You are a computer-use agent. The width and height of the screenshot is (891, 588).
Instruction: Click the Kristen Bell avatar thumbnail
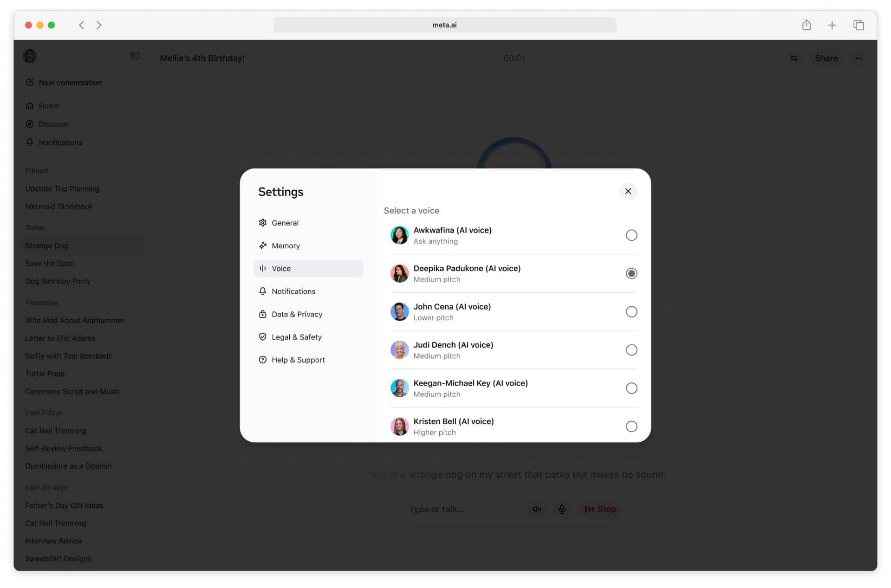click(399, 426)
